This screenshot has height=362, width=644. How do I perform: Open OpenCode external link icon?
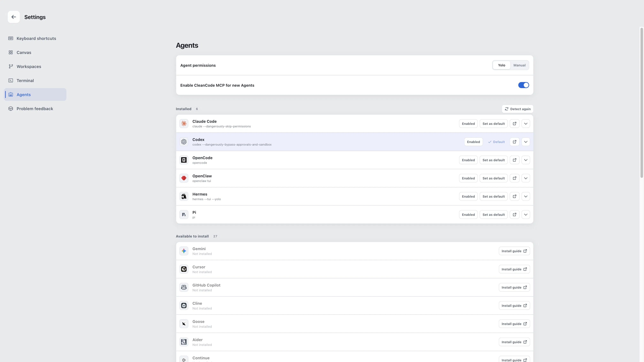[514, 160]
